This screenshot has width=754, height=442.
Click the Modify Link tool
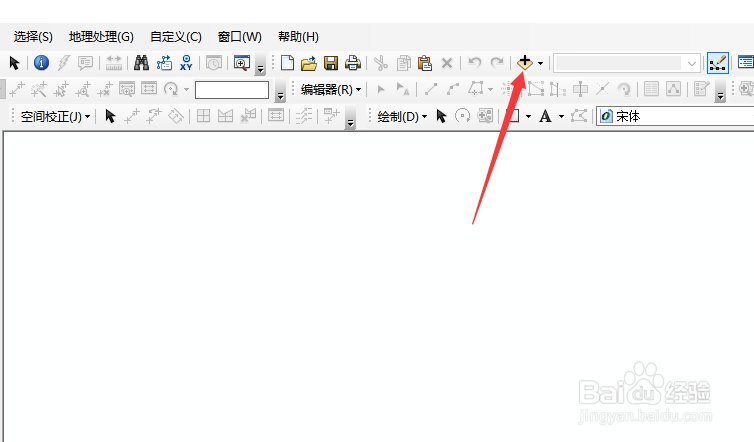tap(154, 116)
